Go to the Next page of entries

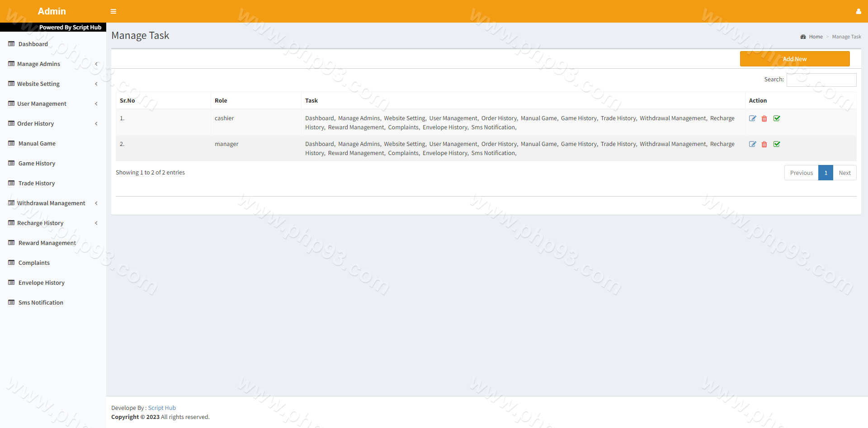click(x=844, y=173)
